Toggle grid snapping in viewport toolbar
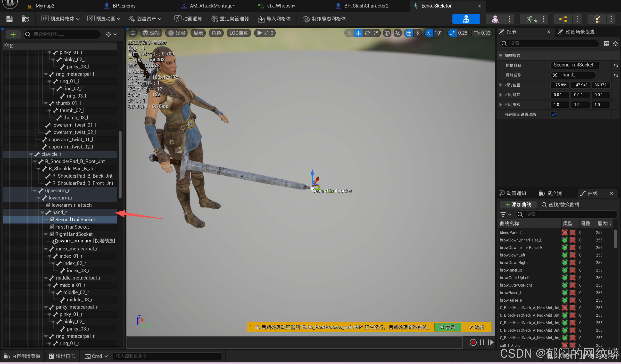 [409, 33]
